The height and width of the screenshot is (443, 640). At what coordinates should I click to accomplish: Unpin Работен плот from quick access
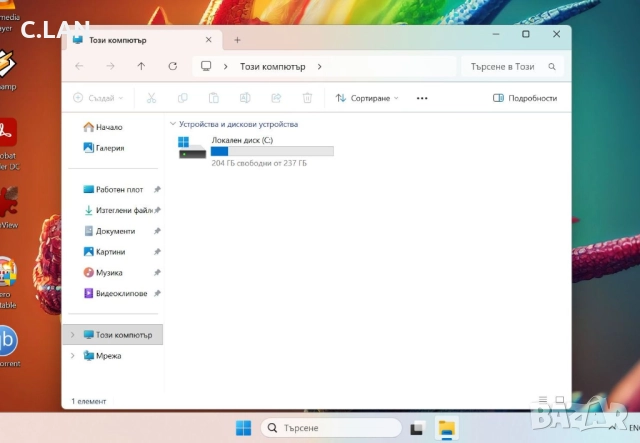point(157,189)
